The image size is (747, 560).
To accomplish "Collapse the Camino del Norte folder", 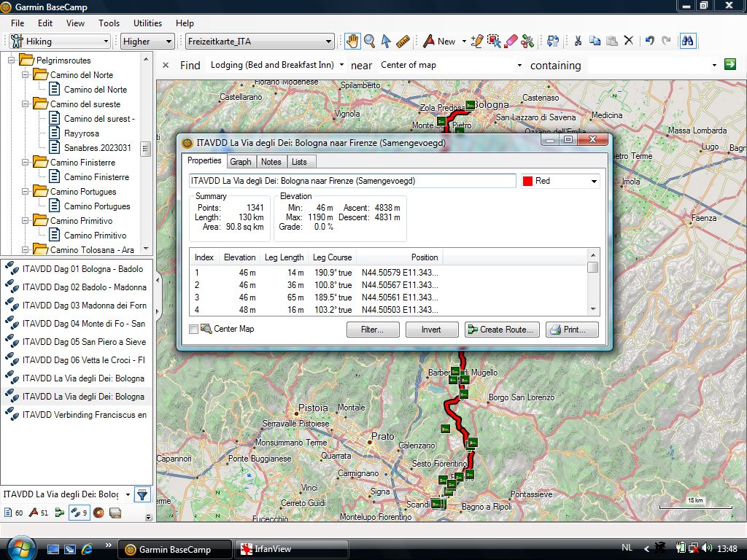I will click(x=25, y=75).
